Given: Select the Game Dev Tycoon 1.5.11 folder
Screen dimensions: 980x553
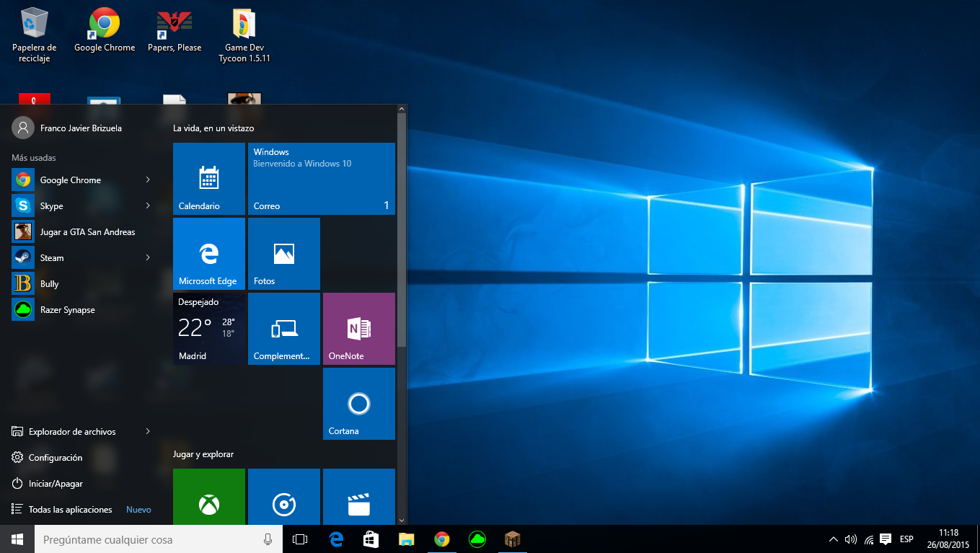Looking at the screenshot, I should coord(244,35).
